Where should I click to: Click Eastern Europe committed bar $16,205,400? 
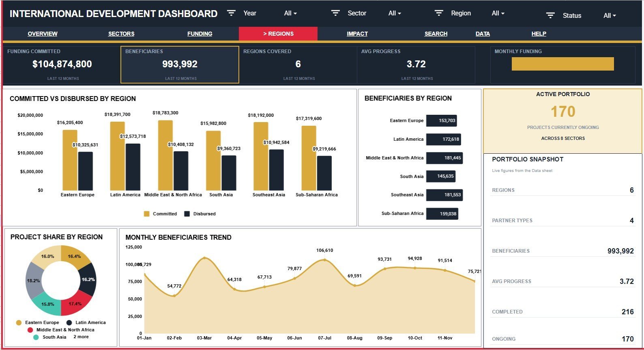tap(70, 160)
